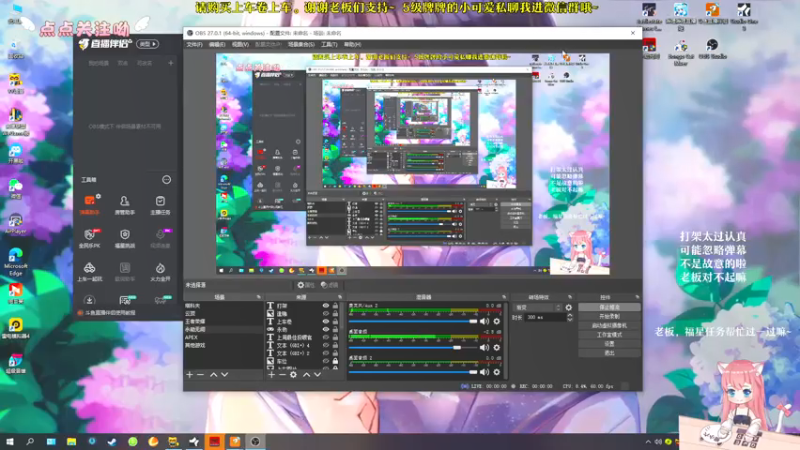
Task: Click the transition duration stepper arrows
Action: (x=570, y=317)
